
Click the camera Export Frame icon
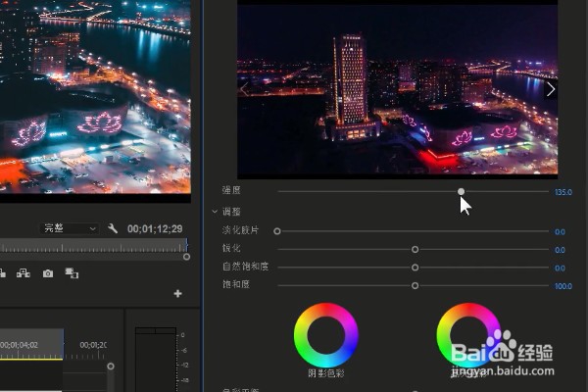(48, 273)
